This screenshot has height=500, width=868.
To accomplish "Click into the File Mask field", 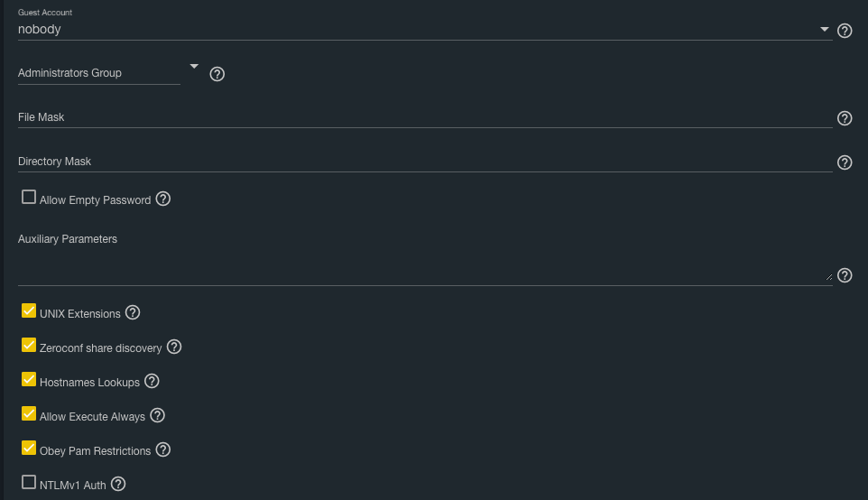I will coord(424,117).
